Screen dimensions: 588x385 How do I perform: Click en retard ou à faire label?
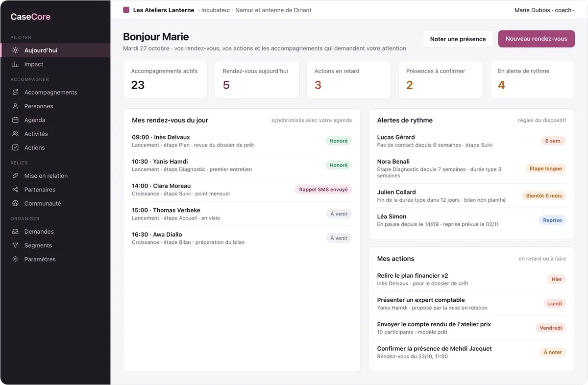[542, 259]
